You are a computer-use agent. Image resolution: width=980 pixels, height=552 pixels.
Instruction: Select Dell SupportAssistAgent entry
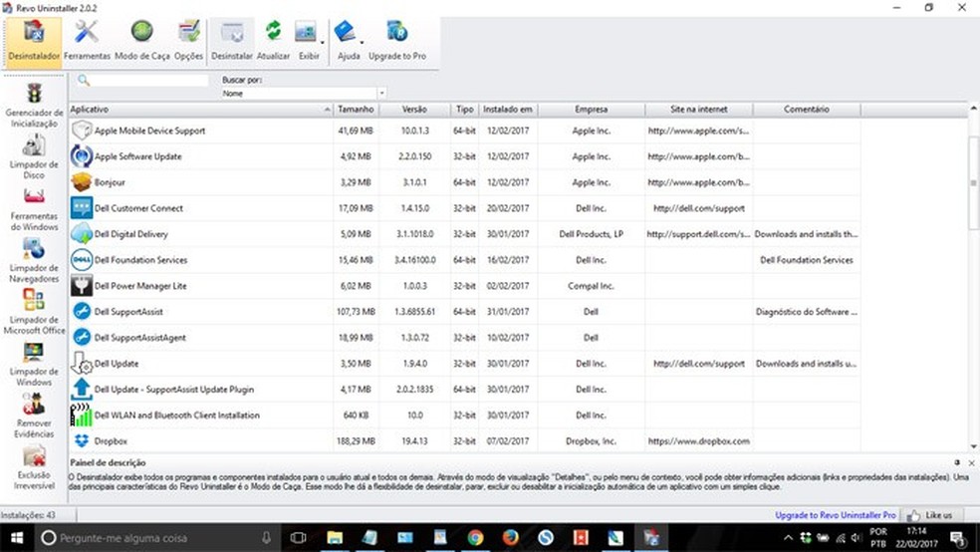[464, 338]
